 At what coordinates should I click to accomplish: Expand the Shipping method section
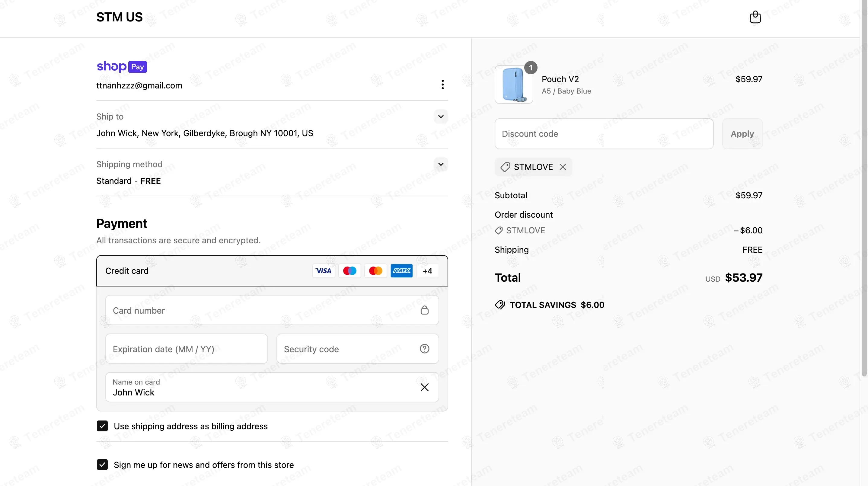[440, 164]
